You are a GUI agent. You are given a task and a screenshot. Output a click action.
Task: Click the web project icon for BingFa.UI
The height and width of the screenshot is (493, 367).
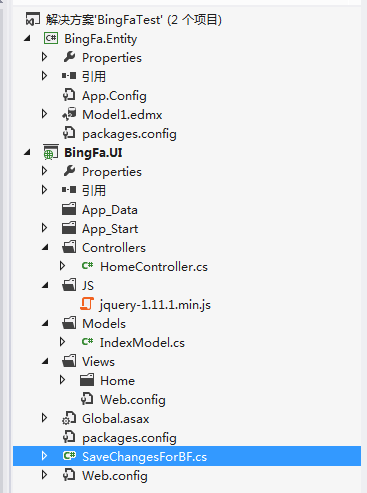tap(51, 153)
